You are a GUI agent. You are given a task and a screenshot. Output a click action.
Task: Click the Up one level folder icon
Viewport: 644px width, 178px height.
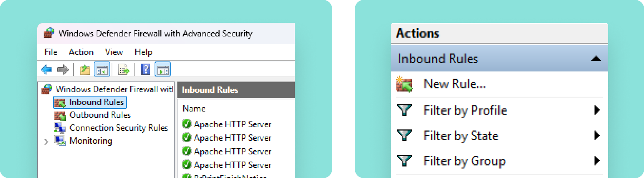pyautogui.click(x=85, y=69)
